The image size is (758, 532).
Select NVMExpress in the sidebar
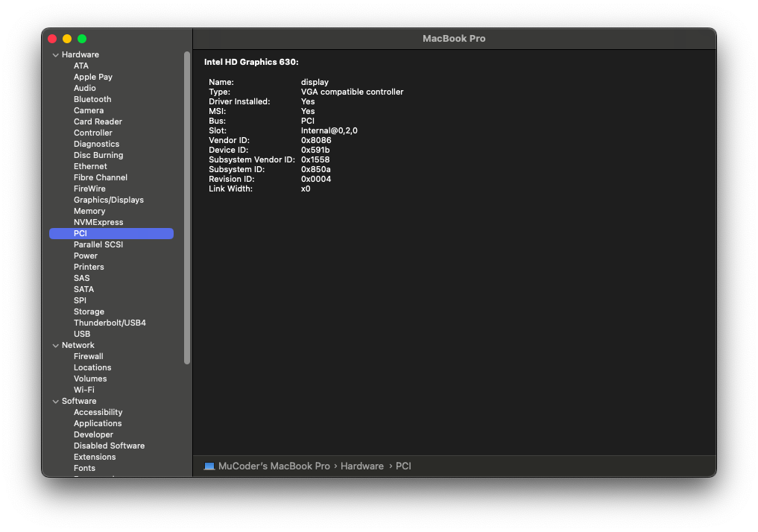click(98, 222)
